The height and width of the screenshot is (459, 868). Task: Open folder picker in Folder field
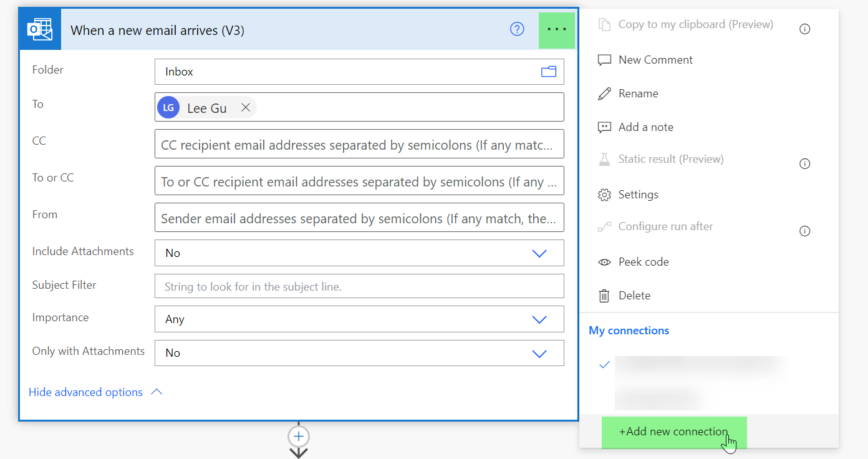tap(549, 72)
